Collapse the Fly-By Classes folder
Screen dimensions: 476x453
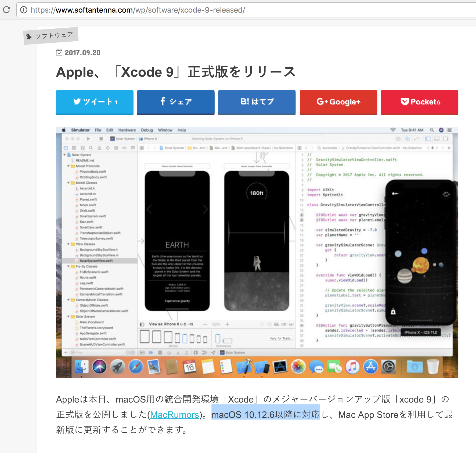pos(69,266)
